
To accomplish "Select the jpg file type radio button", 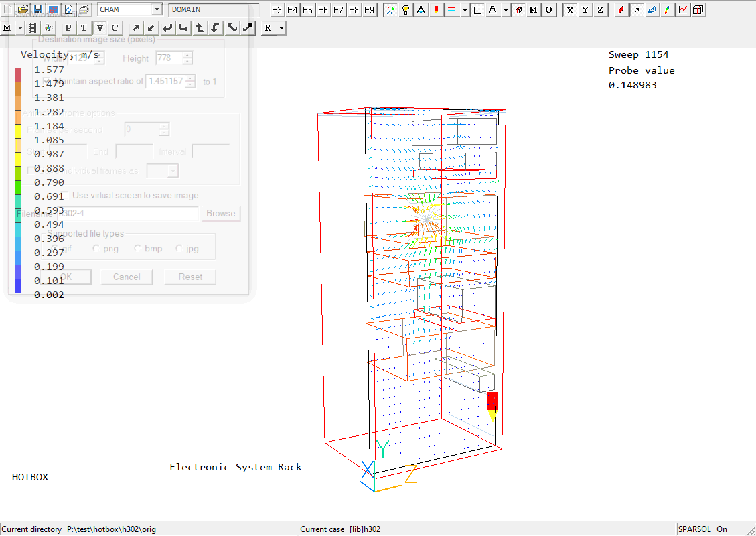I will (x=179, y=249).
